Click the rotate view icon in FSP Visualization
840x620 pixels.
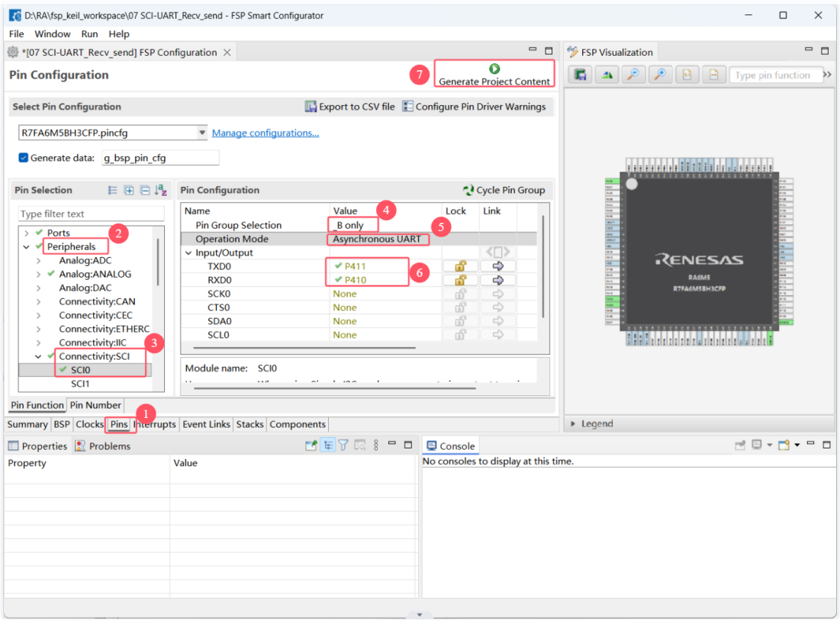[x=607, y=75]
